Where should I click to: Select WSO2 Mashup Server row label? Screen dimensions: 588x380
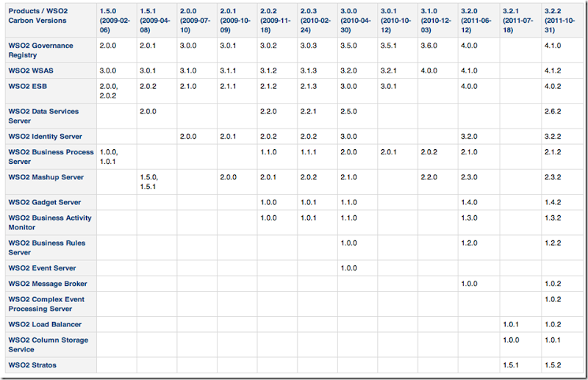[46, 177]
